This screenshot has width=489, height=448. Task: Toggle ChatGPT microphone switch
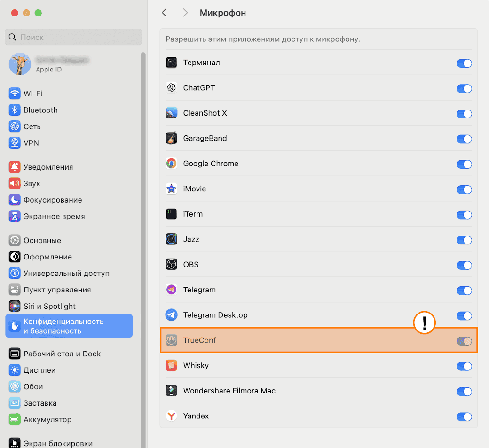tap(464, 88)
